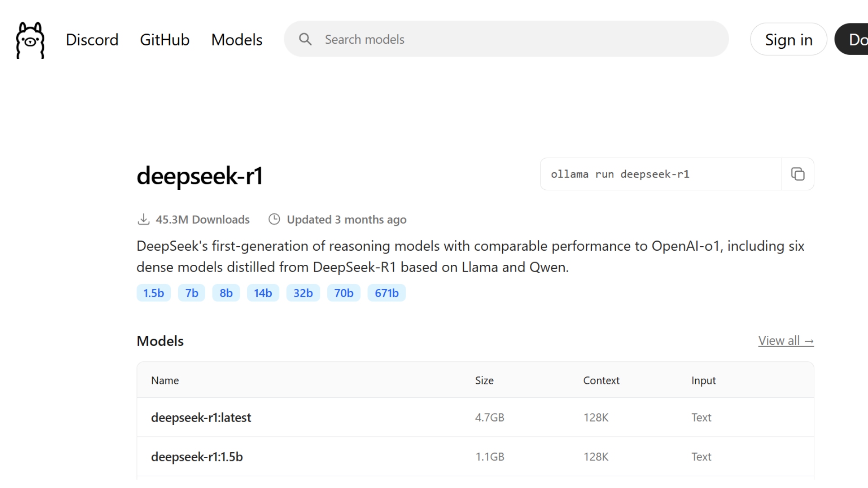The height and width of the screenshot is (488, 868).
Task: Select the 671b size tag
Action: coord(387,293)
